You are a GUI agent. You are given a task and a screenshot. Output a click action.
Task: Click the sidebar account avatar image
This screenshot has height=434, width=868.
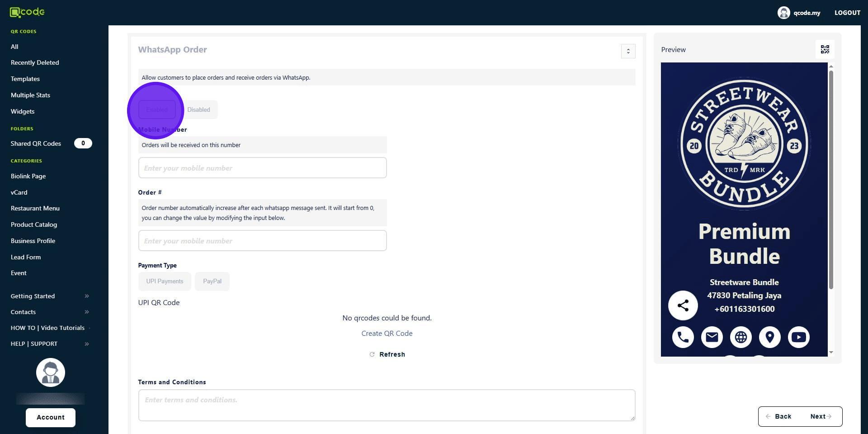(x=51, y=372)
